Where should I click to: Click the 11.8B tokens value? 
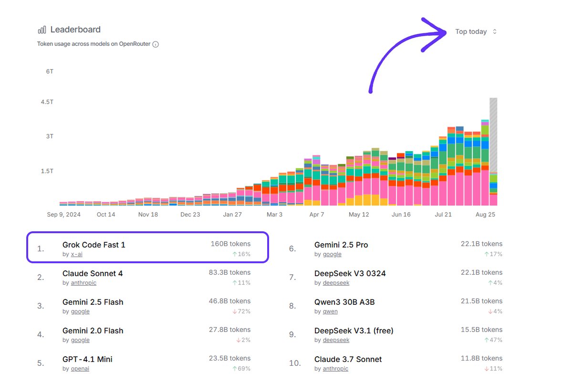tap(482, 358)
